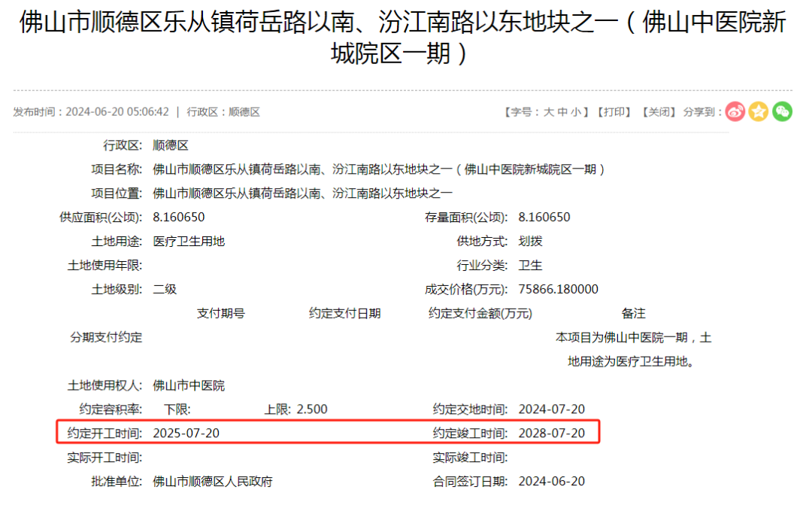Viewport: 812px width, 508px height.
Task: Click the 实际竣工时间 label
Action: coord(470,458)
